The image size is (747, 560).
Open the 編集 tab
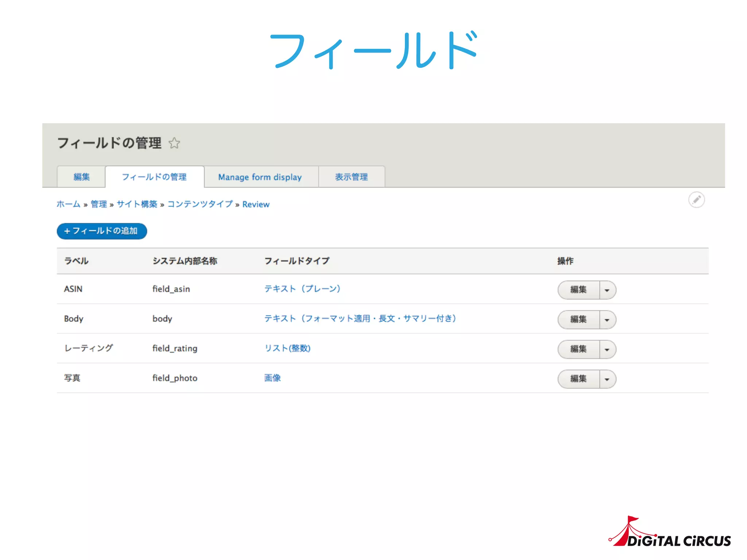click(x=81, y=177)
